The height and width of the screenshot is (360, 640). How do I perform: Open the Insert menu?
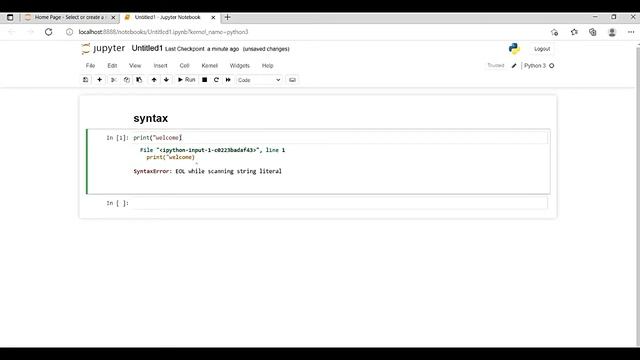coord(160,66)
